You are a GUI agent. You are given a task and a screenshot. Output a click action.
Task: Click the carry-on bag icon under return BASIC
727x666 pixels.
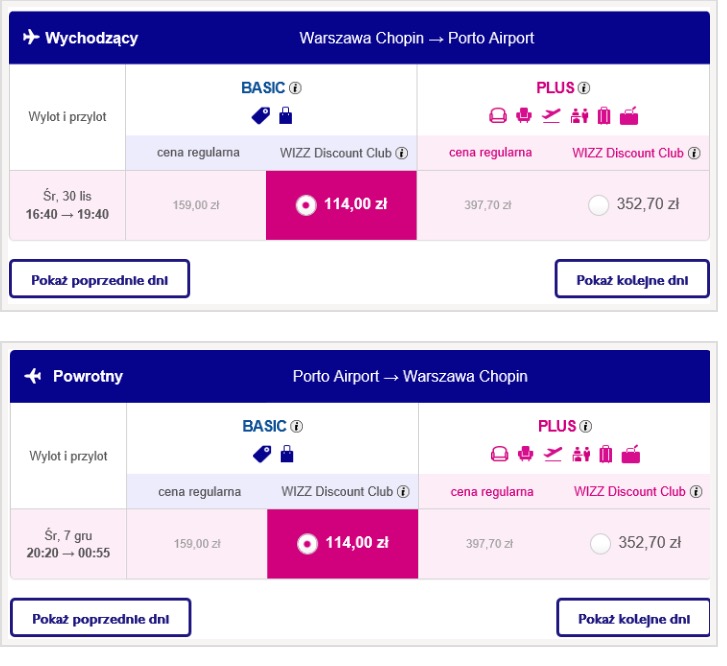287,454
